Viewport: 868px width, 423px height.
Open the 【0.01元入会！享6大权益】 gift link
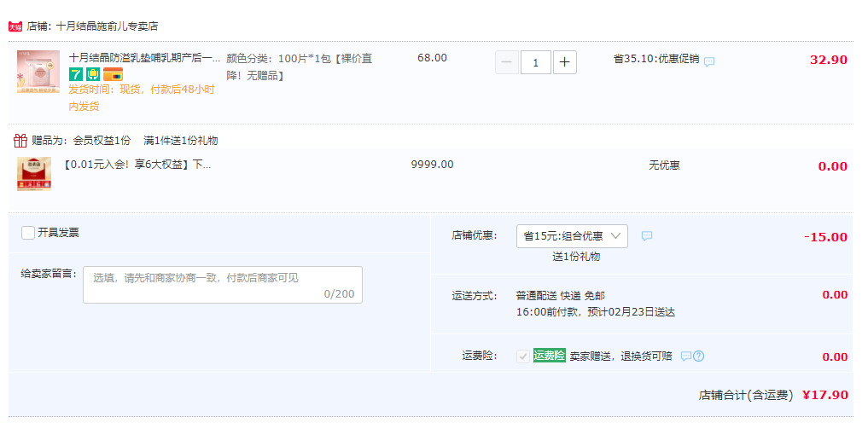tap(137, 165)
